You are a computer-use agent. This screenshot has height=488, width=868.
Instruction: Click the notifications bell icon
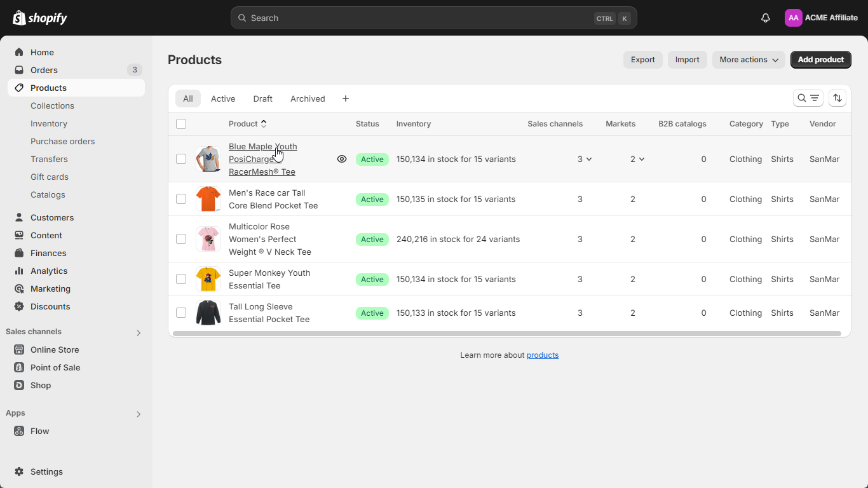pyautogui.click(x=766, y=18)
